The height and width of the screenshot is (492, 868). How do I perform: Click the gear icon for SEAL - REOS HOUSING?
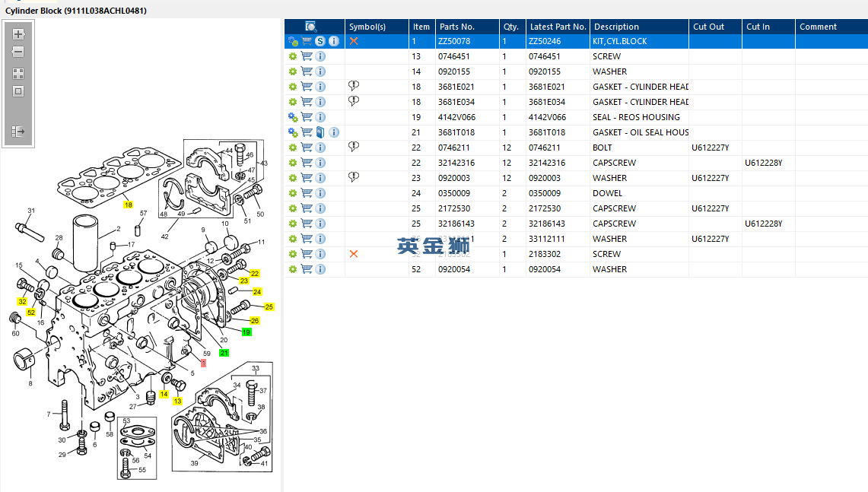pyautogui.click(x=293, y=117)
